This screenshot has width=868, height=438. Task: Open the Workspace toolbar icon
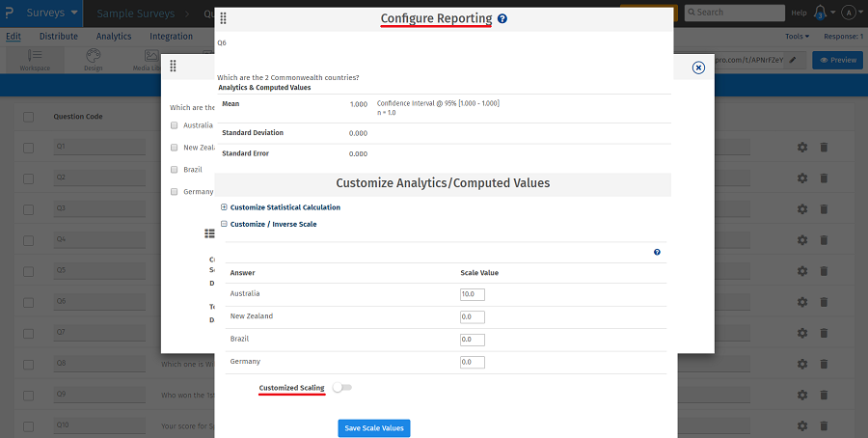[x=36, y=59]
